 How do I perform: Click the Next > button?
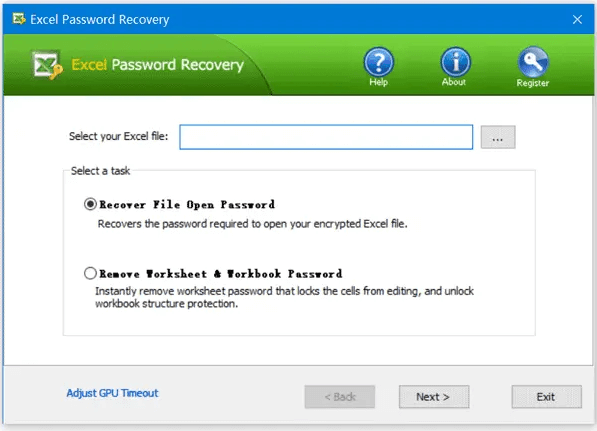coord(434,397)
